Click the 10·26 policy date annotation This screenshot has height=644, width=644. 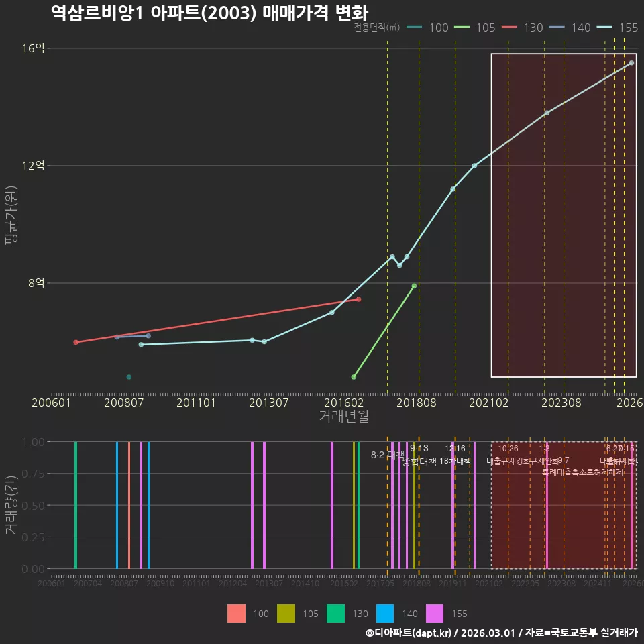[508, 449]
